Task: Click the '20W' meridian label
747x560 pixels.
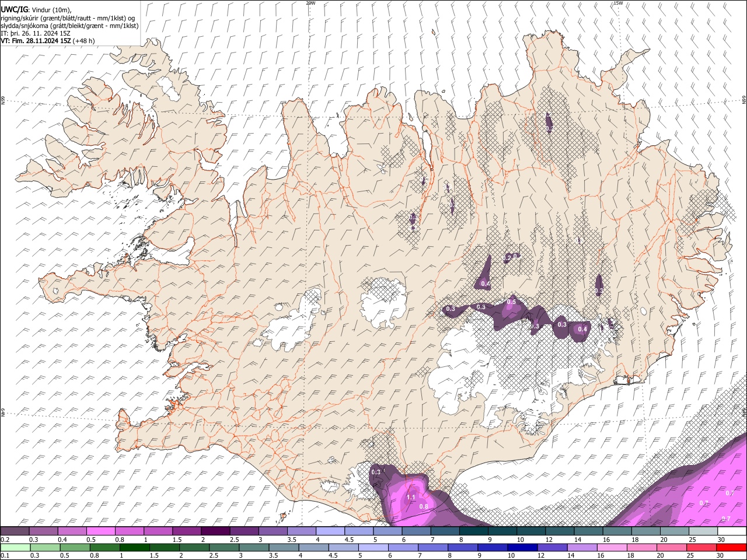Action: tap(310, 3)
